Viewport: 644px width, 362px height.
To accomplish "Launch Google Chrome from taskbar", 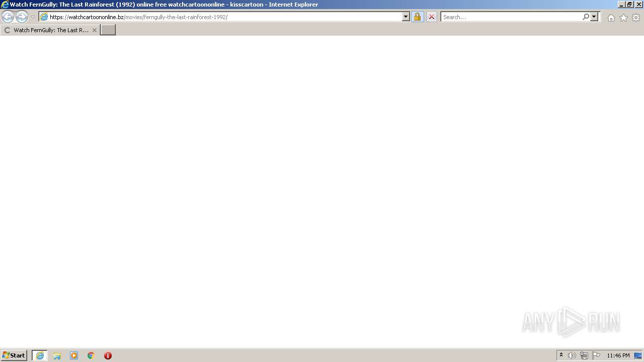I will [x=91, y=355].
